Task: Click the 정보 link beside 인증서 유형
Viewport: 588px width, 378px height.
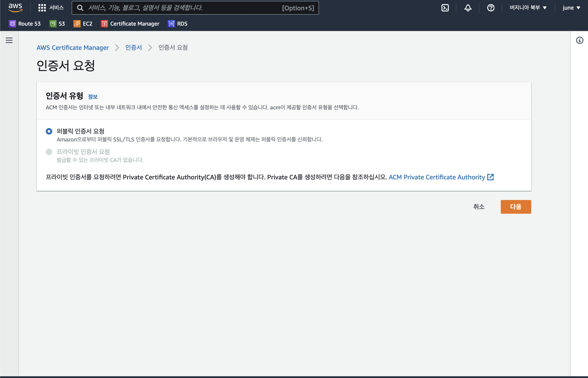Action: pos(93,97)
